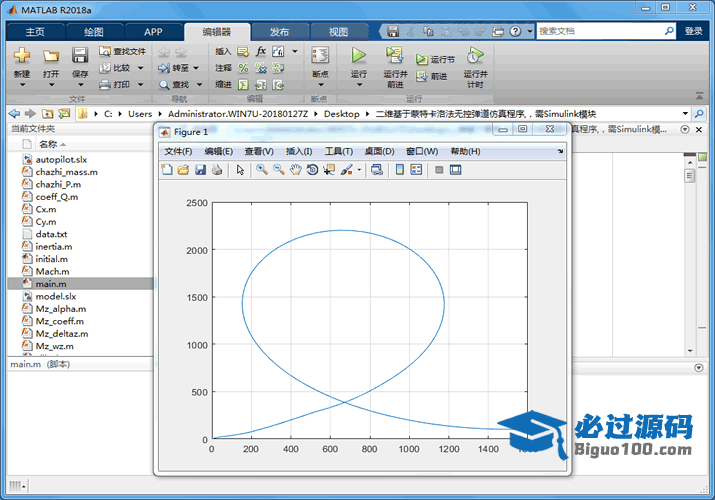Image resolution: width=715 pixels, height=500 pixels.
Task: Click the Run and Advance icon
Action: click(395, 56)
